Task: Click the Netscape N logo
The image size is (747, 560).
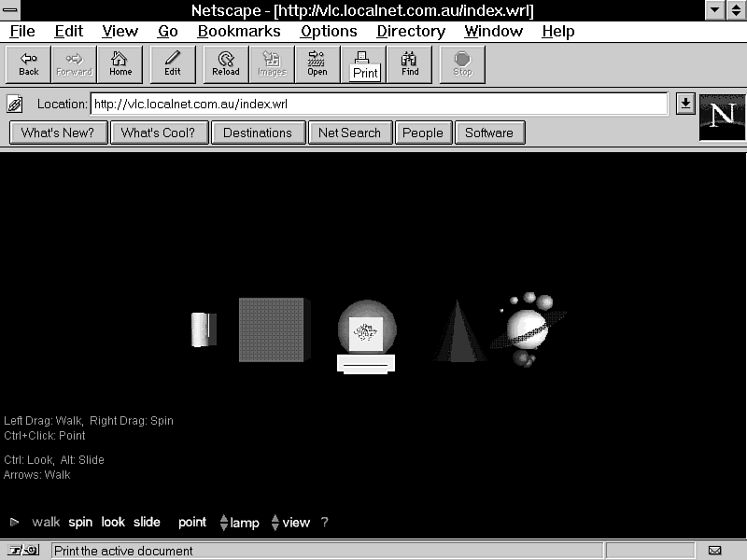Action: tap(722, 117)
